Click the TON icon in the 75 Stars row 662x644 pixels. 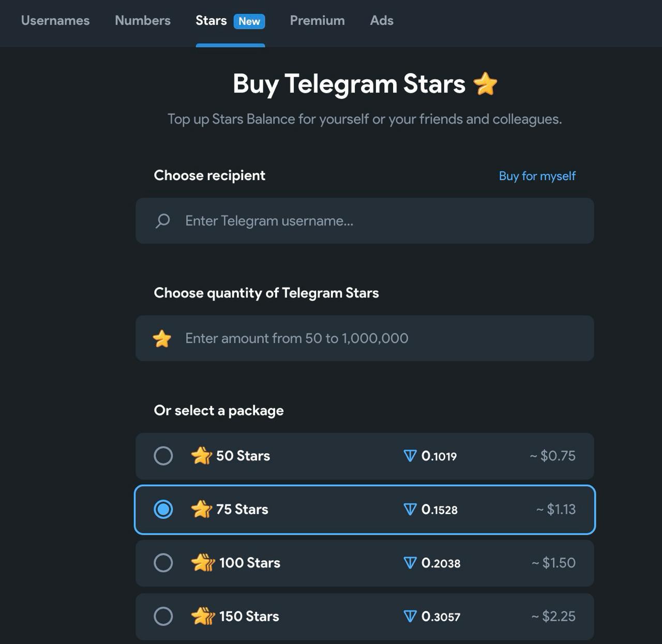click(410, 510)
